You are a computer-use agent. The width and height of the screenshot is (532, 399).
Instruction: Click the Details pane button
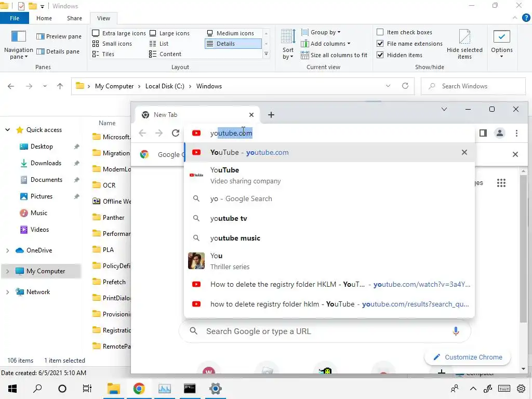pyautogui.click(x=58, y=51)
